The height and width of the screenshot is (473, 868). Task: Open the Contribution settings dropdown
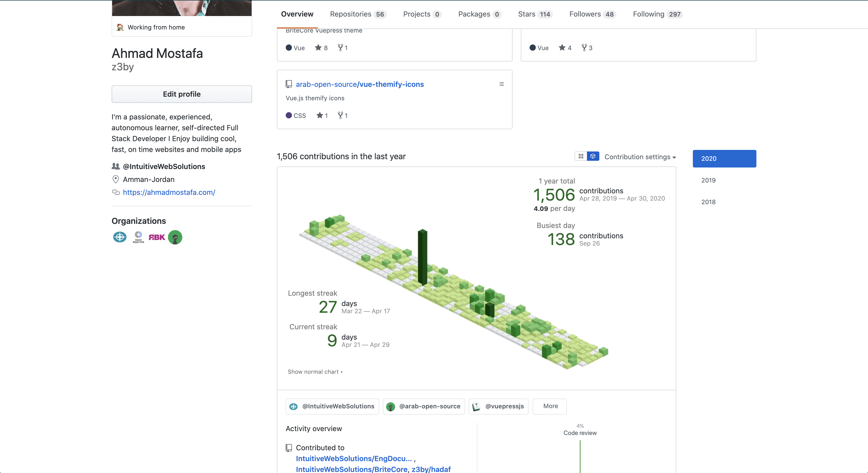pos(640,157)
